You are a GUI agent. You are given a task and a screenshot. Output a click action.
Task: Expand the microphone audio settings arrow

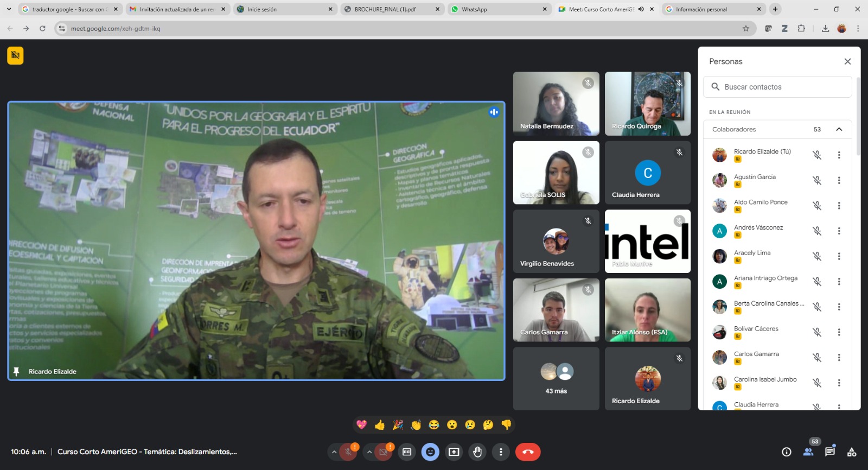click(334, 452)
